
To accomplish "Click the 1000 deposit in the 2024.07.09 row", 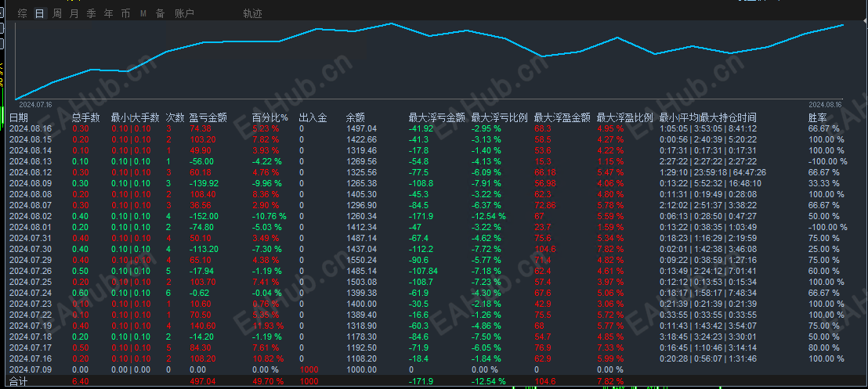I will point(309,369).
